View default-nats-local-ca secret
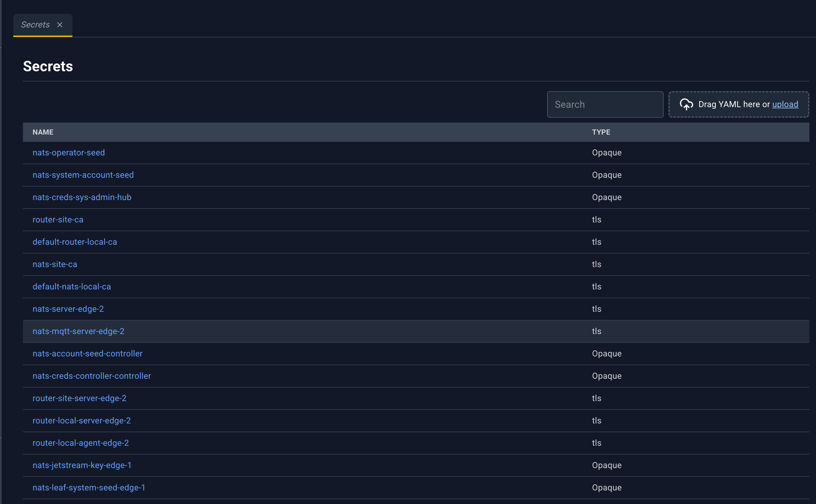 pyautogui.click(x=72, y=287)
